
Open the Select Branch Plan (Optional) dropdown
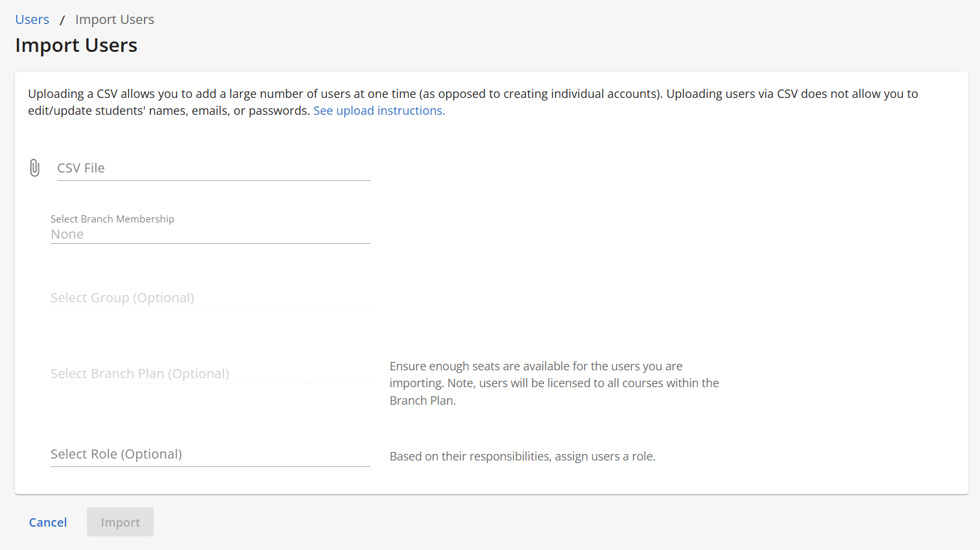click(210, 374)
